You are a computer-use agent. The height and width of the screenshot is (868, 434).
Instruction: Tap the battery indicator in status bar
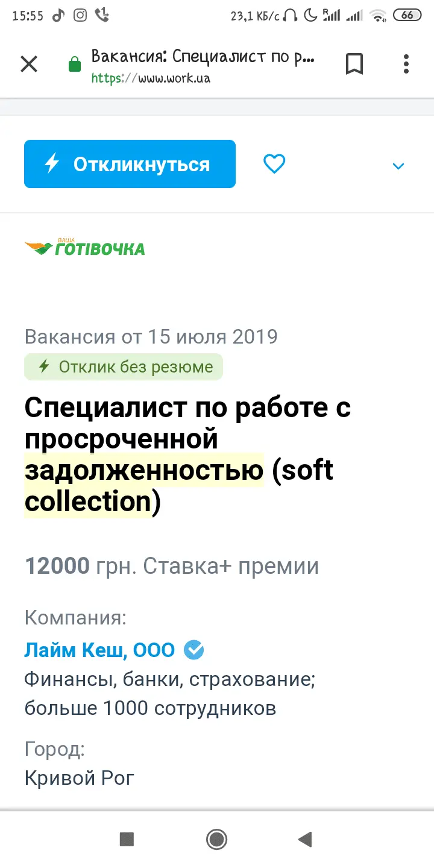click(x=407, y=16)
